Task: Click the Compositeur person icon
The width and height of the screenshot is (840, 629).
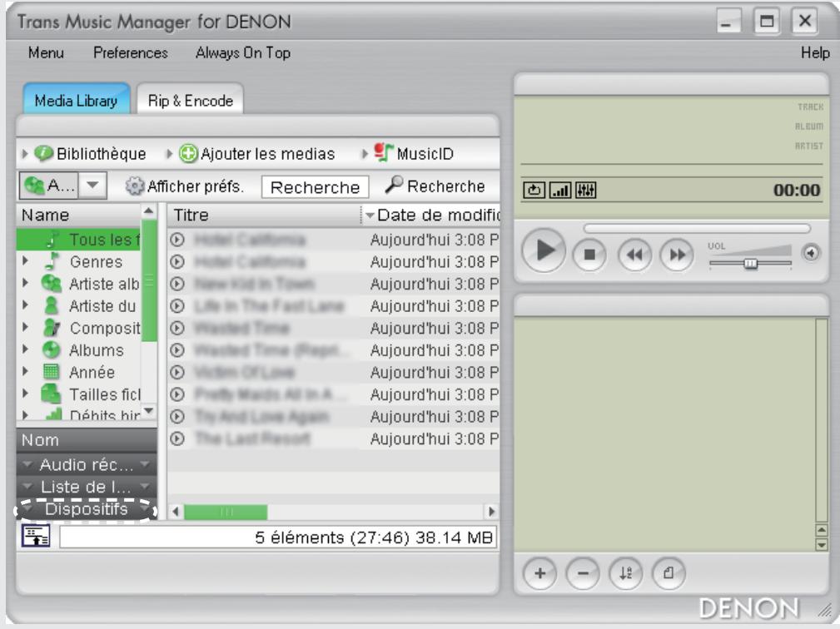Action: (x=52, y=328)
